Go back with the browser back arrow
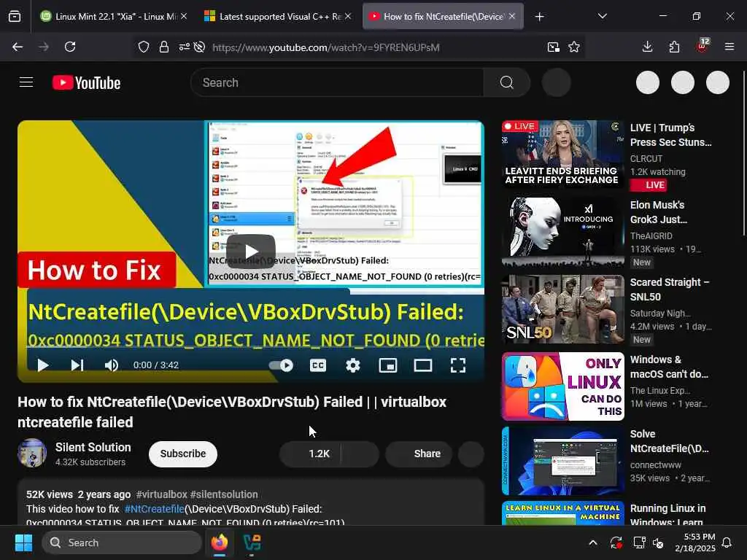This screenshot has width=747, height=560. 18,47
